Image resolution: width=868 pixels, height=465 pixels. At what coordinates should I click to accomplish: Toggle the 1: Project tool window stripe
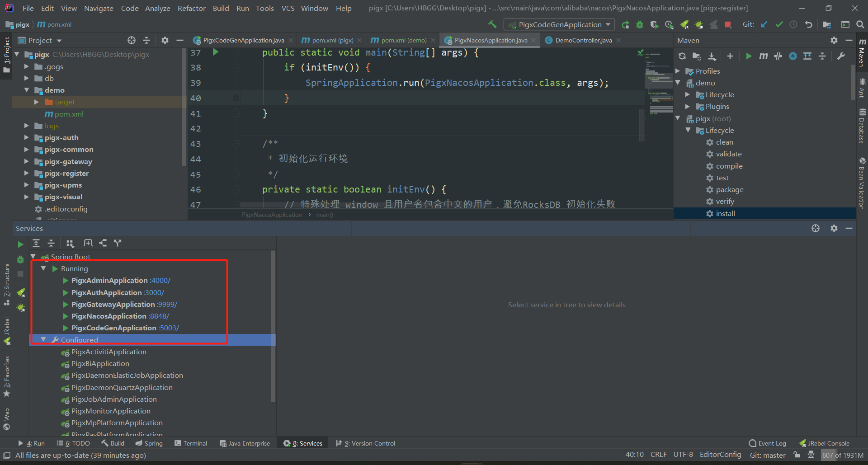pyautogui.click(x=6, y=55)
